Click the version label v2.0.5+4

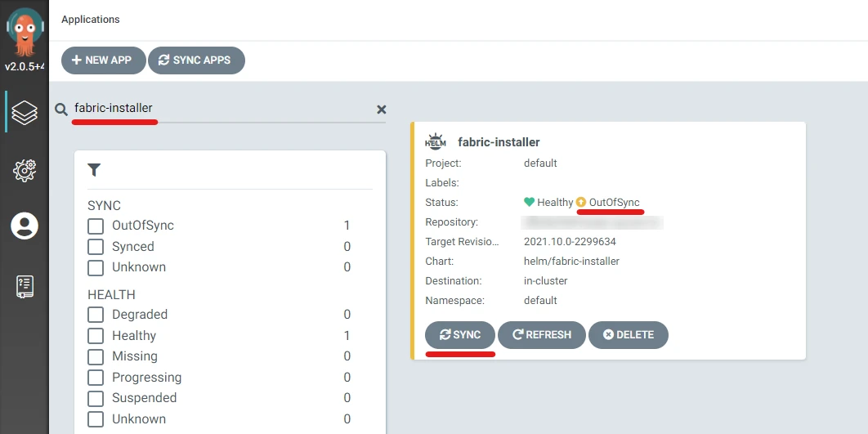25,67
